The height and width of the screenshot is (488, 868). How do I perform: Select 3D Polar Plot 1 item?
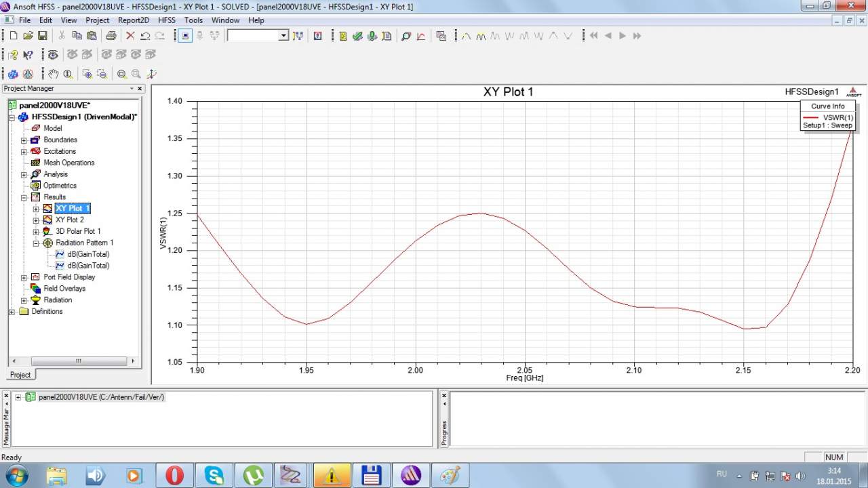pos(77,231)
